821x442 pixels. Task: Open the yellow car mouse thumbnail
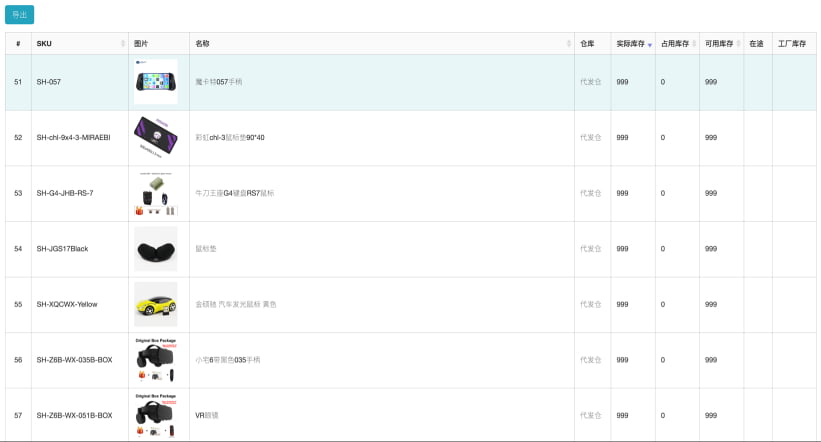point(156,304)
